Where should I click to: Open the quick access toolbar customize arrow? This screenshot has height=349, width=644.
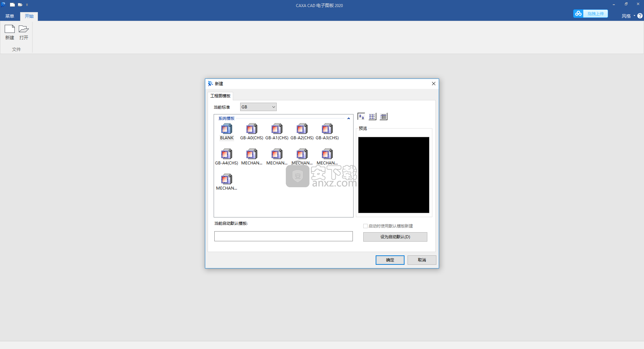point(27,5)
